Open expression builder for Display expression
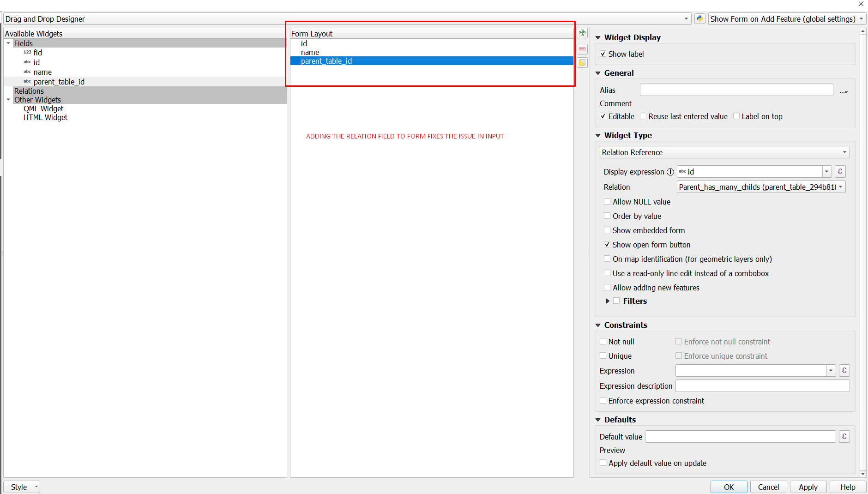Image resolution: width=868 pixels, height=494 pixels. 840,171
